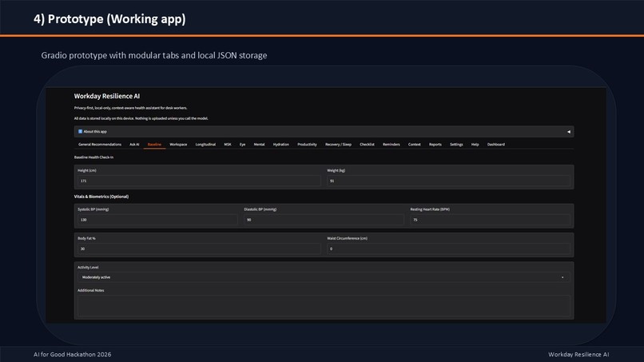Image resolution: width=644 pixels, height=362 pixels.
Task: Click the Vitals & Biometrics (Optional) heading
Action: [x=101, y=197]
